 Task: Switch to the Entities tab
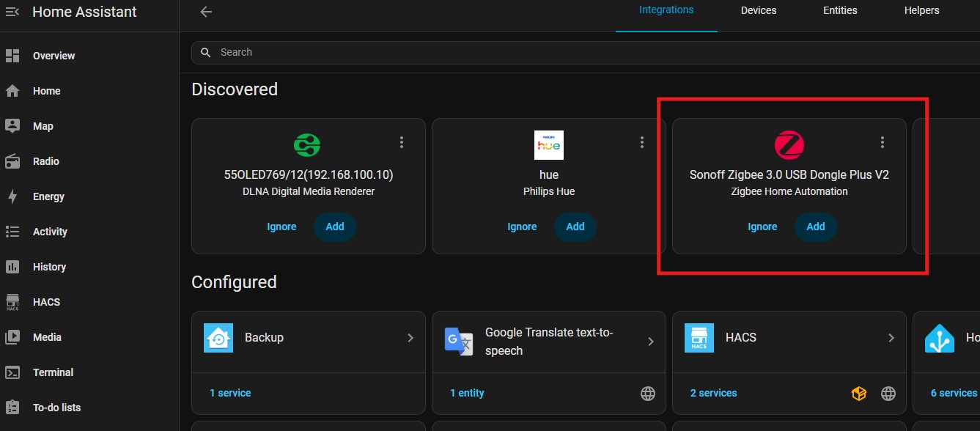pyautogui.click(x=840, y=10)
